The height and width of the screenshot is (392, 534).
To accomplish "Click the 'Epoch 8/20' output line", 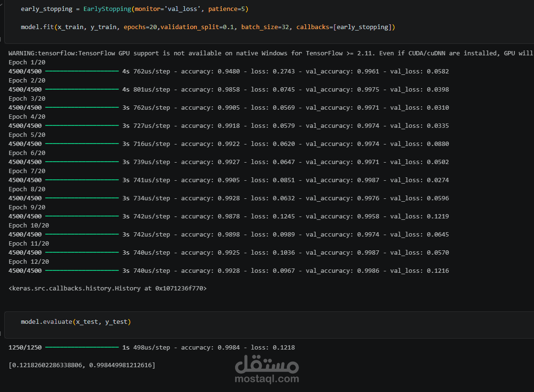I will (x=27, y=189).
